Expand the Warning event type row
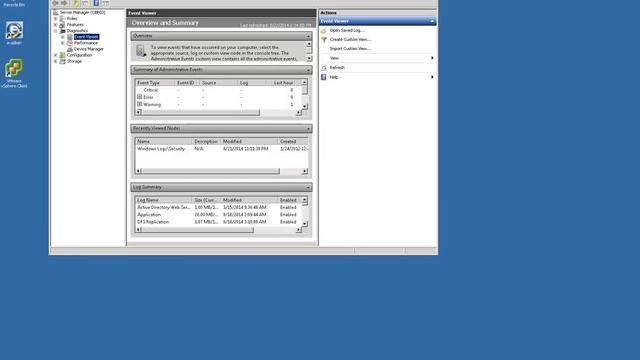 [x=140, y=104]
